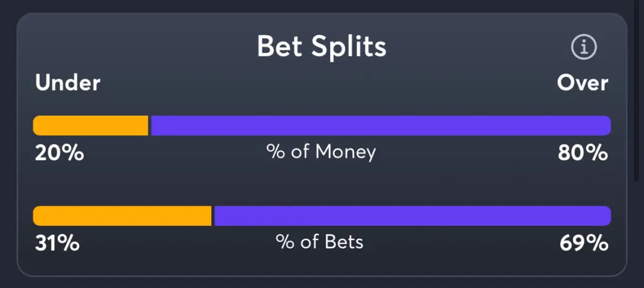Click the Bet Splits title
Viewport: 644px width, 288px height.
321,47
